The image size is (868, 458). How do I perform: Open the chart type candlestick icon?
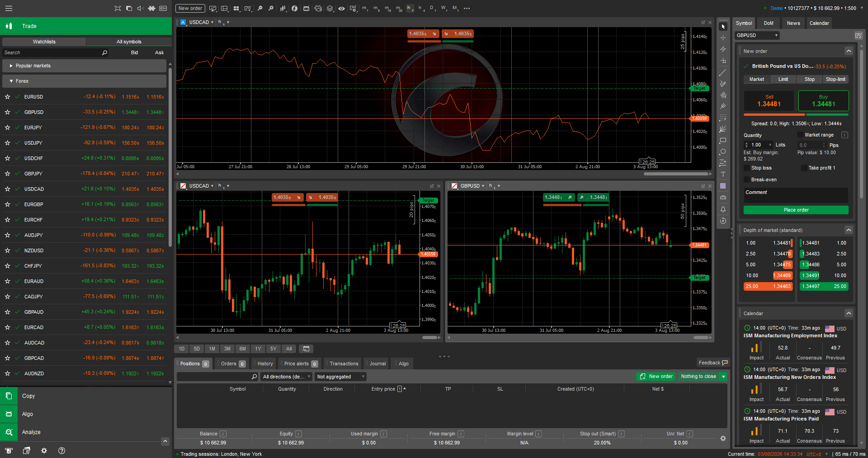[x=283, y=8]
